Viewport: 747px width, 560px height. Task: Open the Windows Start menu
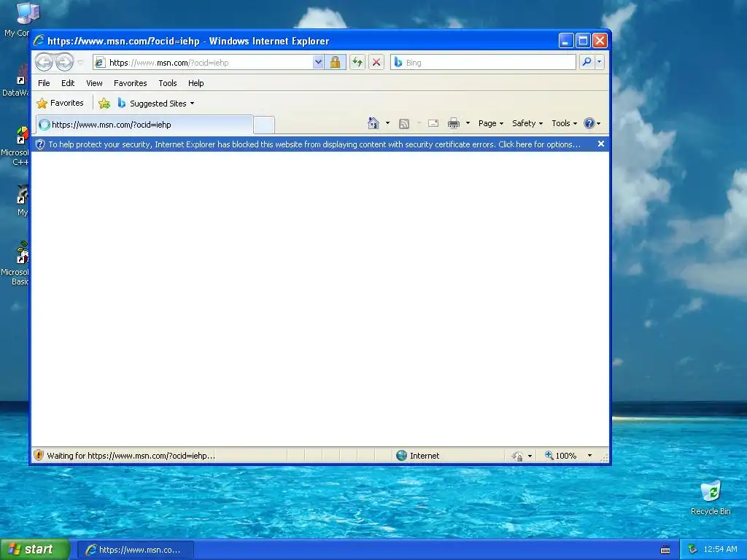[x=35, y=550]
